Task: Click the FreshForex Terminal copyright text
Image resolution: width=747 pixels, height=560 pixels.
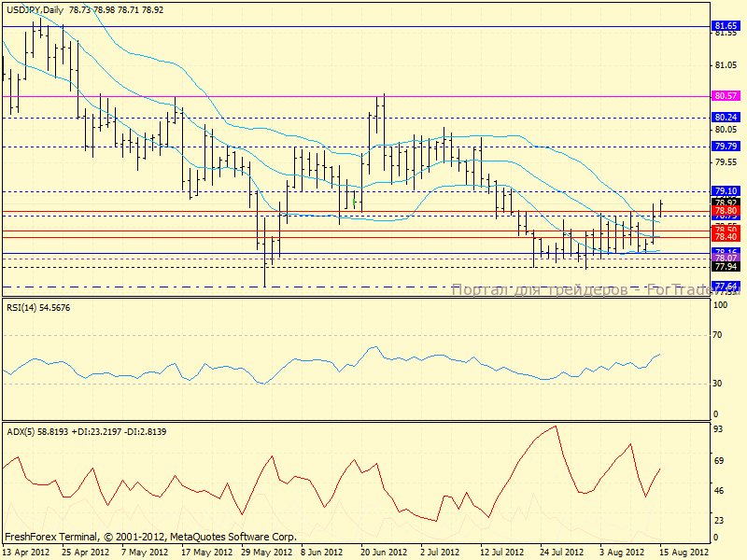Action: [x=150, y=538]
